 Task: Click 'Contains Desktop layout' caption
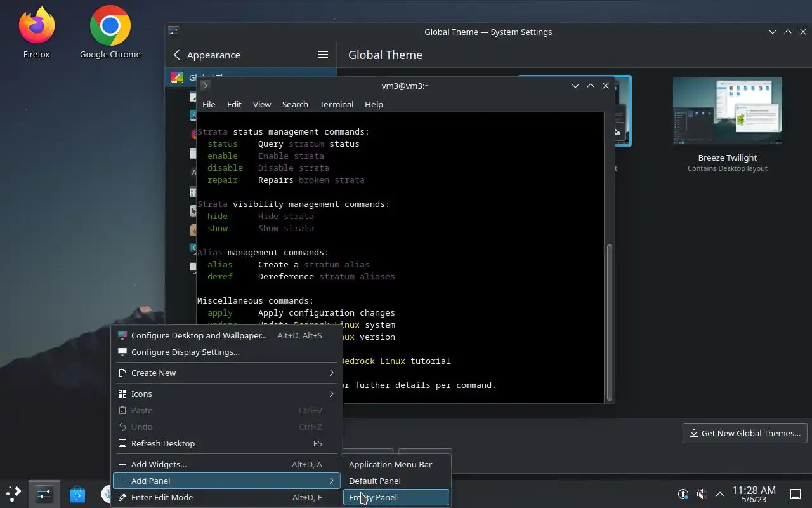[x=728, y=168]
